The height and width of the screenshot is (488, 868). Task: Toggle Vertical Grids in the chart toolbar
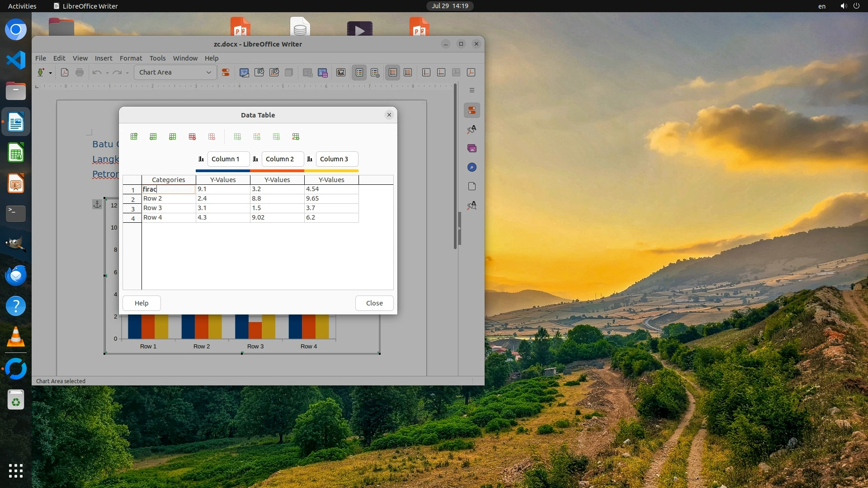point(408,72)
